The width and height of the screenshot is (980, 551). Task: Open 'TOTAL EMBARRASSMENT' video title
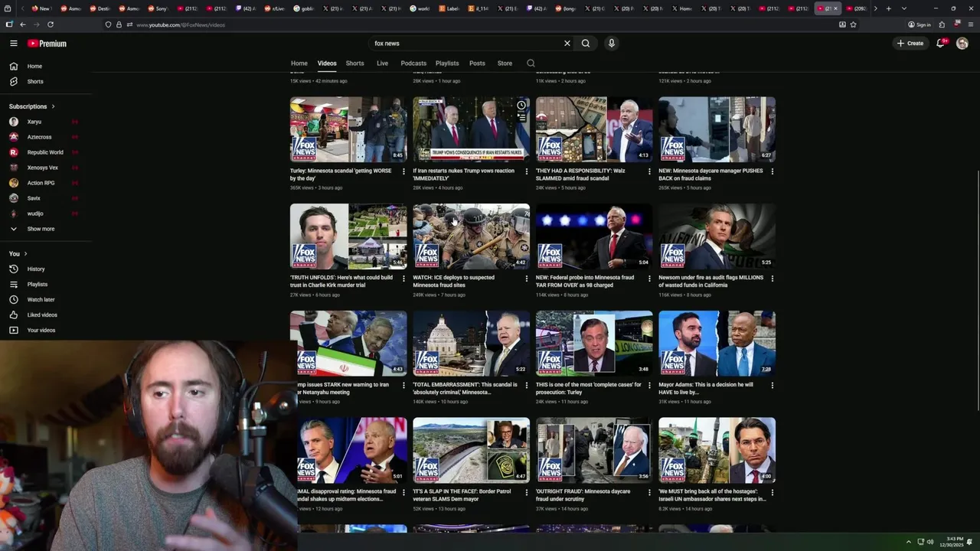pyautogui.click(x=465, y=389)
